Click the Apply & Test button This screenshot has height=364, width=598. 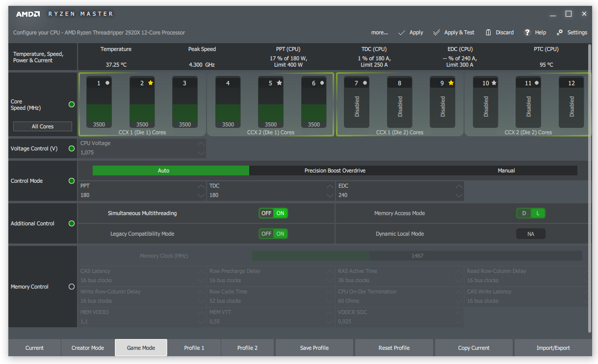[454, 32]
